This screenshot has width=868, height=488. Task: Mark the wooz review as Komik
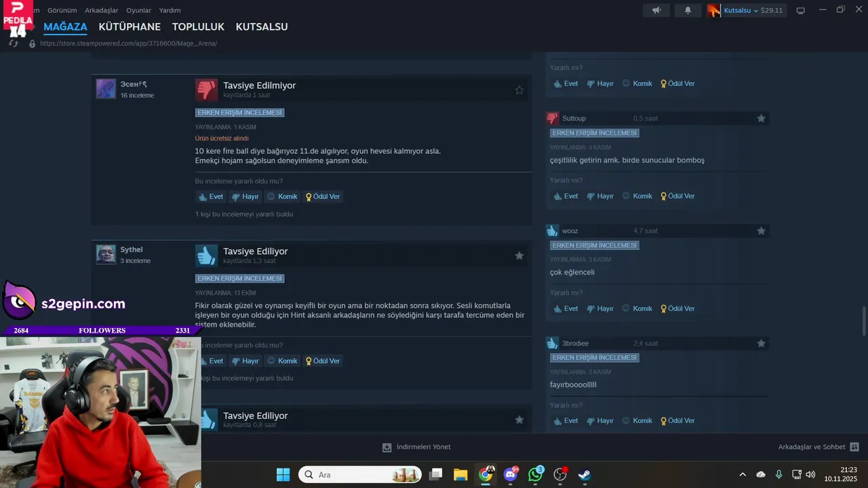click(637, 308)
